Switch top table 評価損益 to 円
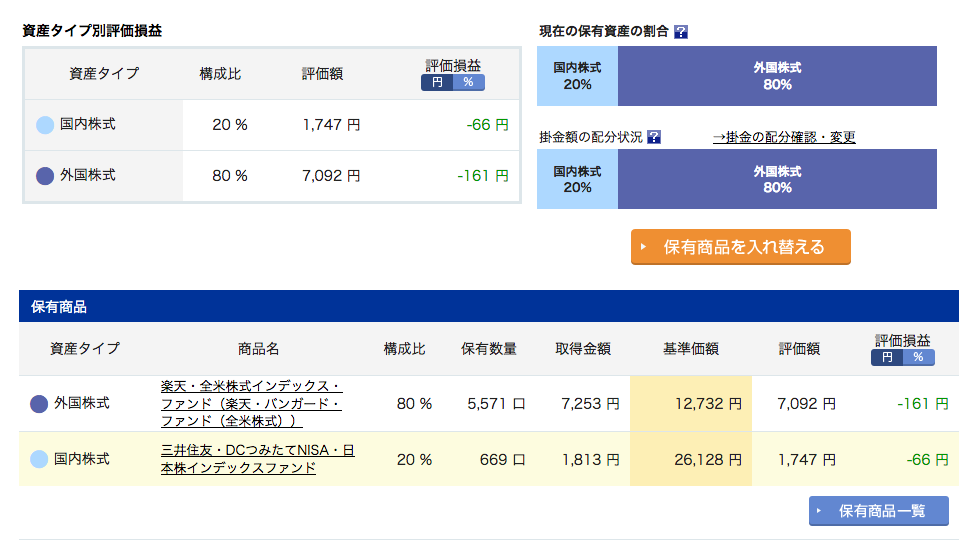Screen dimensions: 965x553 click(x=437, y=82)
